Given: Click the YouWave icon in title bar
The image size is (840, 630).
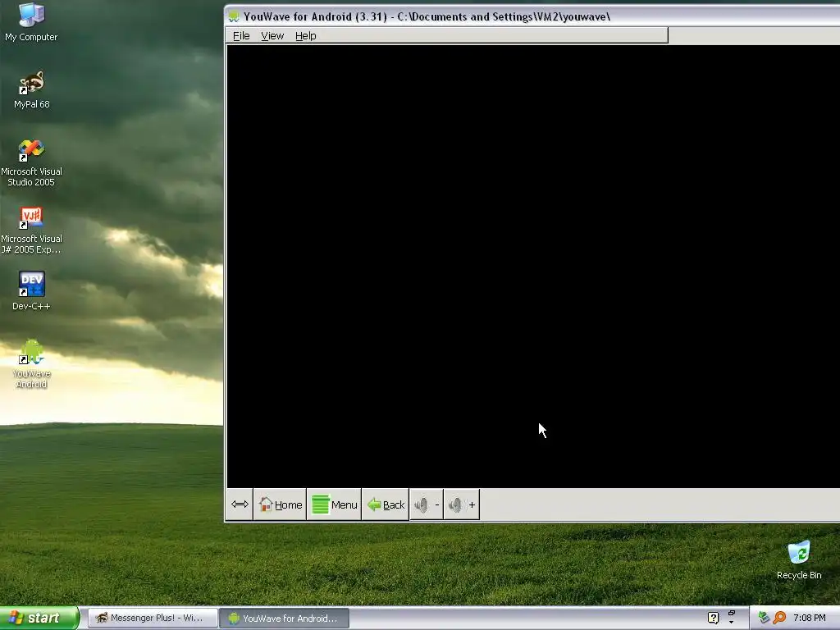Looking at the screenshot, I should [234, 16].
